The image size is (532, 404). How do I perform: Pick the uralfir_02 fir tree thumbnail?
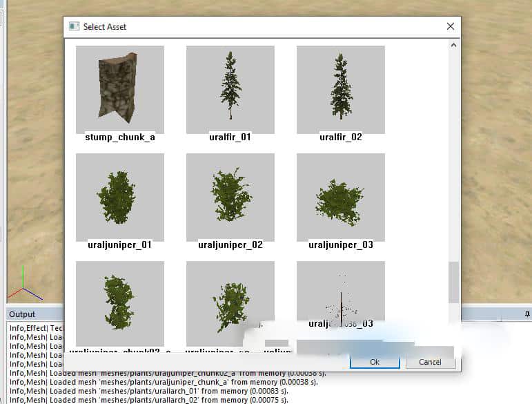pyautogui.click(x=340, y=89)
